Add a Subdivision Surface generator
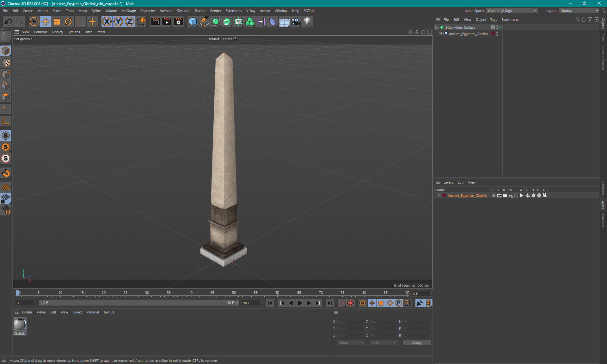The height and width of the screenshot is (364, 607). (x=216, y=21)
